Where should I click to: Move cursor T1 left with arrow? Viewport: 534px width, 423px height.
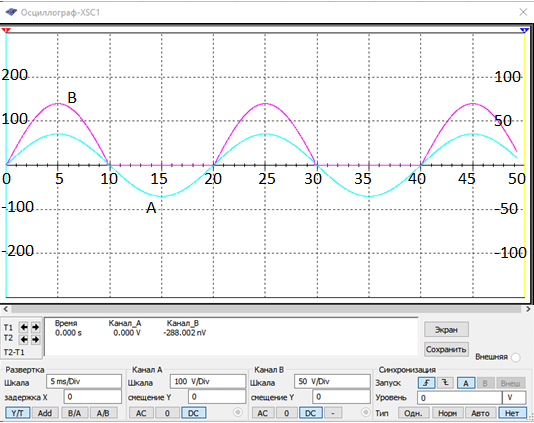[x=24, y=327]
